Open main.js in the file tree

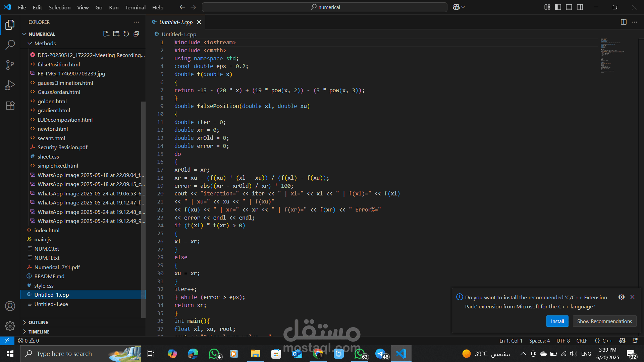tap(43, 239)
